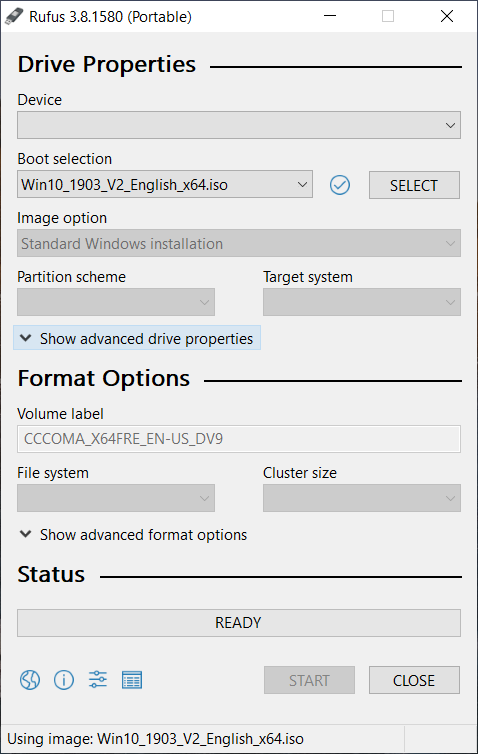478x754 pixels.
Task: Open the Cluster size dropdown
Action: [x=362, y=498]
